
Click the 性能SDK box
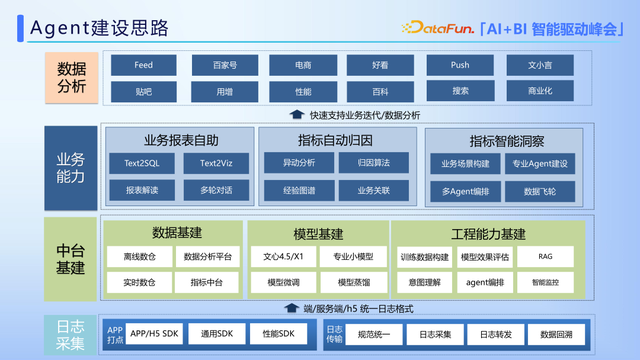[278, 334]
